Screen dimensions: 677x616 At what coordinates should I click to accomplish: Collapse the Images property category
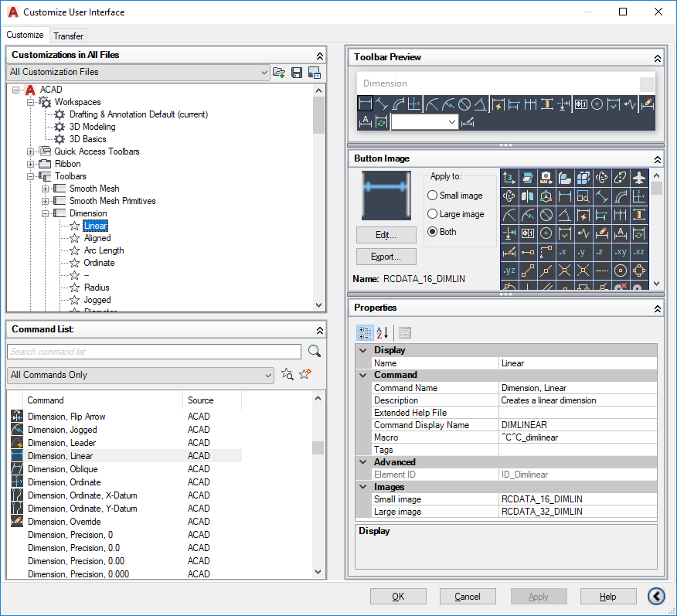363,486
